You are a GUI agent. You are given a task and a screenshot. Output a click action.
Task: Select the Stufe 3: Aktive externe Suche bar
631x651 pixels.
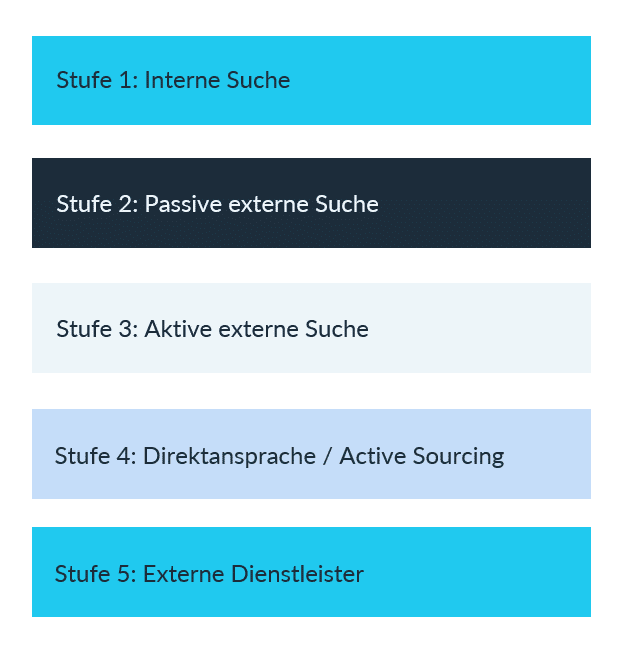(x=311, y=328)
